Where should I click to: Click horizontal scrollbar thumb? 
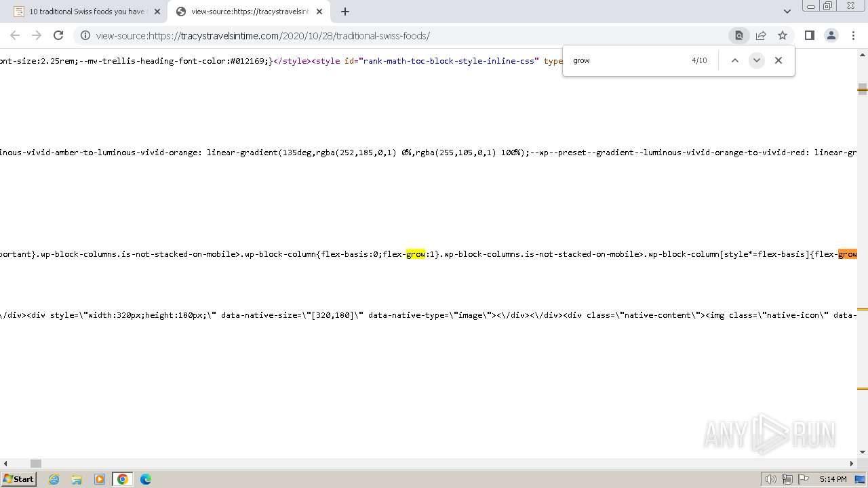coord(36,464)
